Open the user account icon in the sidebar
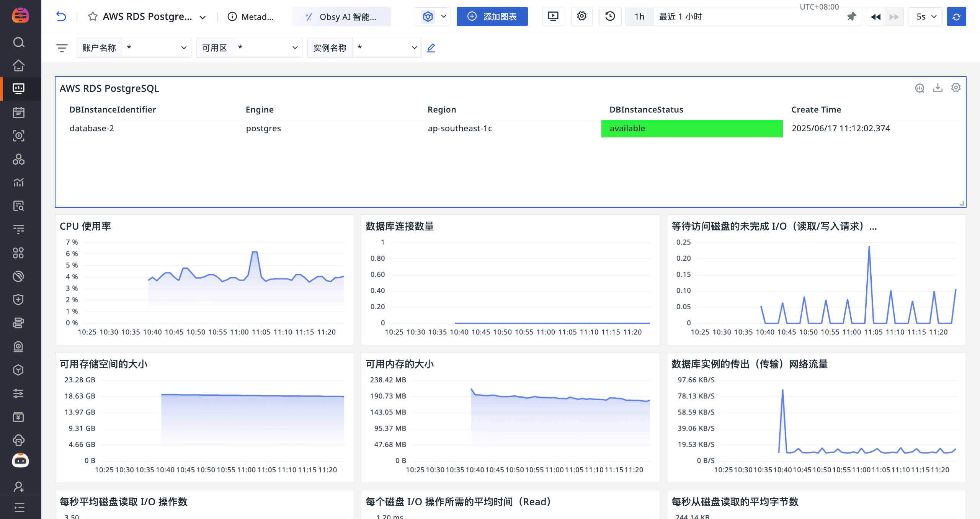The image size is (980, 519). pyautogui.click(x=19, y=486)
